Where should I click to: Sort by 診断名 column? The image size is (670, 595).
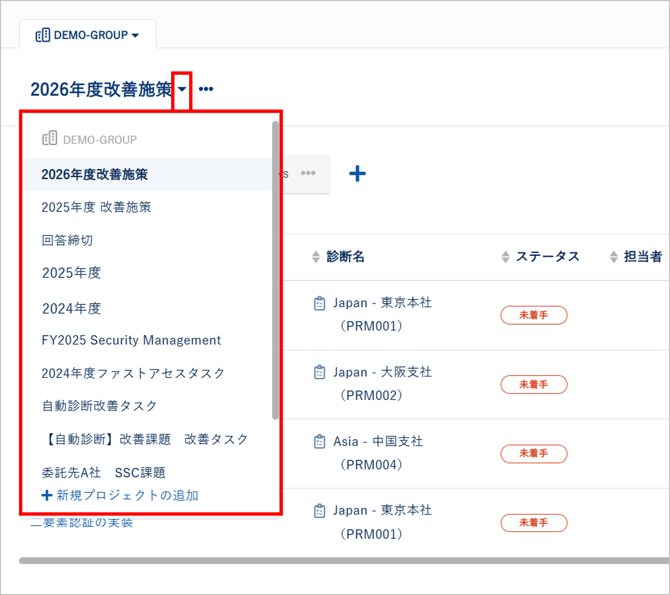point(316,257)
